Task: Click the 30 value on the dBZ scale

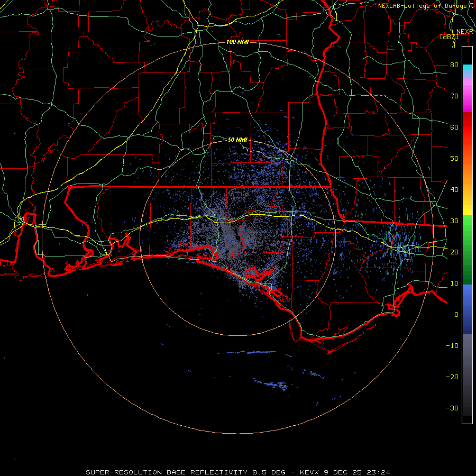Action: click(x=454, y=221)
